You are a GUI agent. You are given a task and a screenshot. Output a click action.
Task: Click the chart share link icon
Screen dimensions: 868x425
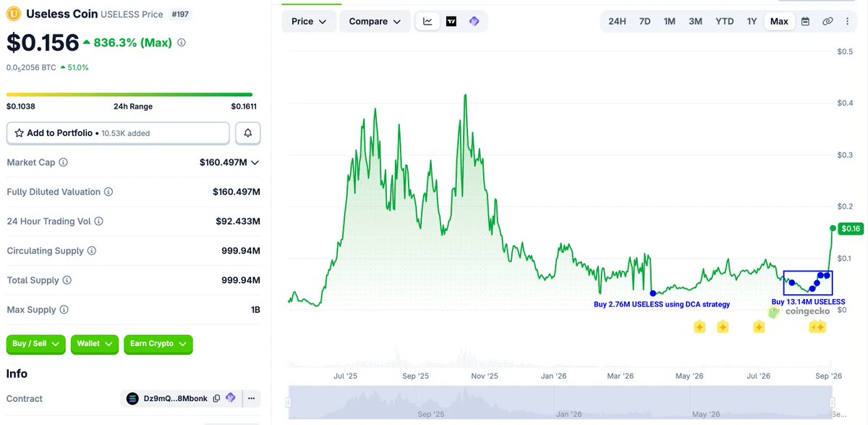(827, 21)
